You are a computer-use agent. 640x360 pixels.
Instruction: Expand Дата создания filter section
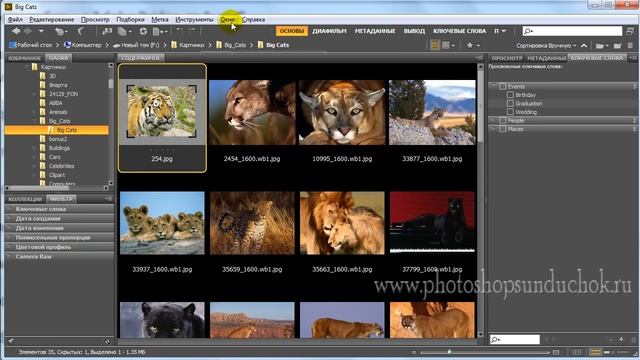[x=60, y=218]
